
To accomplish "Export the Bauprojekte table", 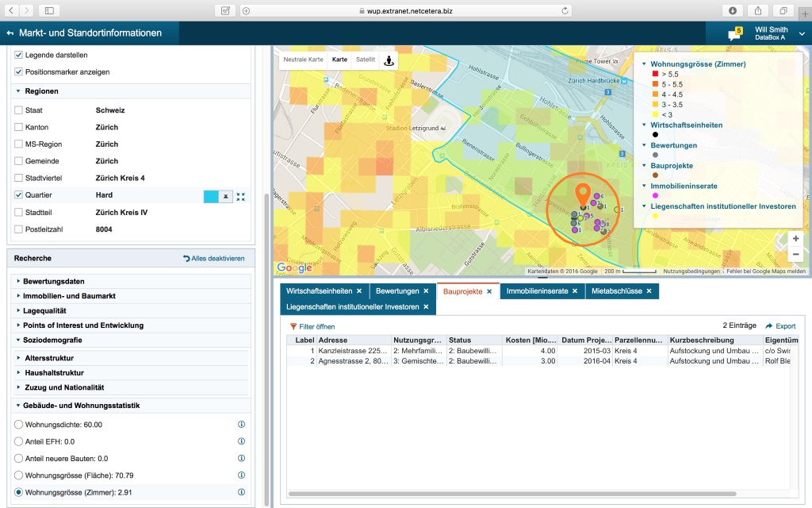I will 781,326.
